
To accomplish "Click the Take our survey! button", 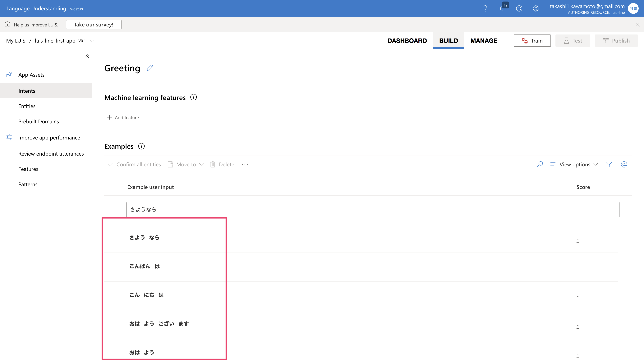I will click(x=94, y=25).
